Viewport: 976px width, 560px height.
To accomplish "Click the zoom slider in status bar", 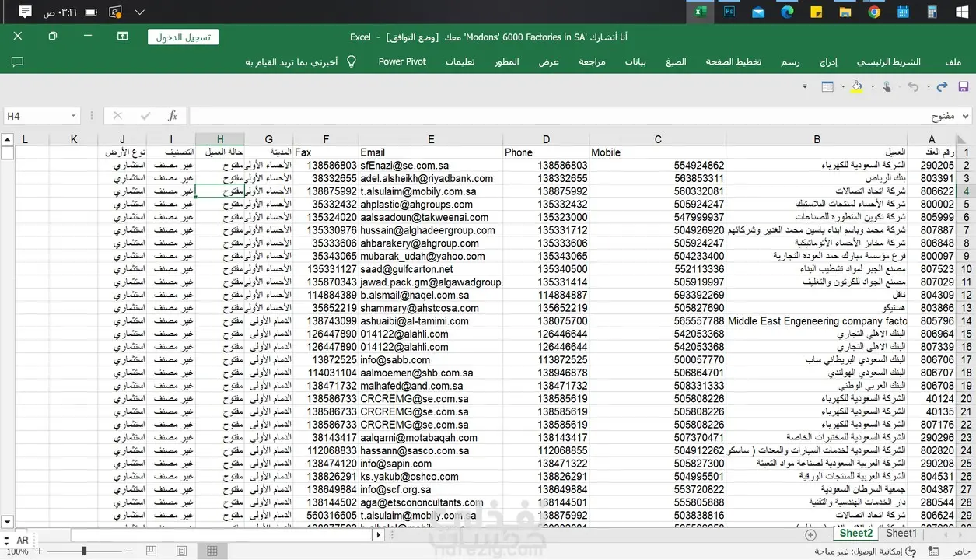I will click(x=84, y=551).
